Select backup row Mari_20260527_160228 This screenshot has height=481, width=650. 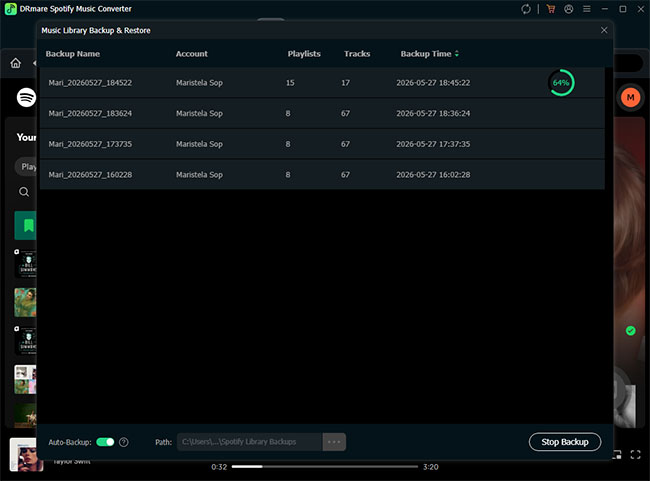tap(322, 175)
